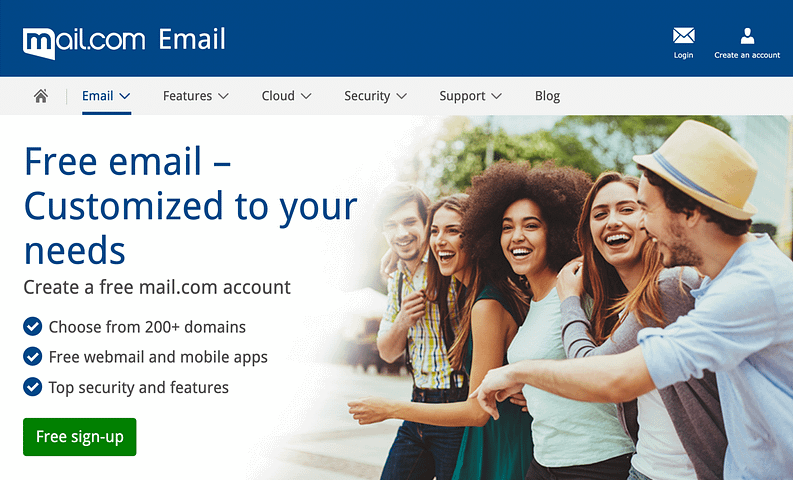Viewport: 793px width, 480px height.
Task: Click the Create an account person icon
Action: [747, 36]
